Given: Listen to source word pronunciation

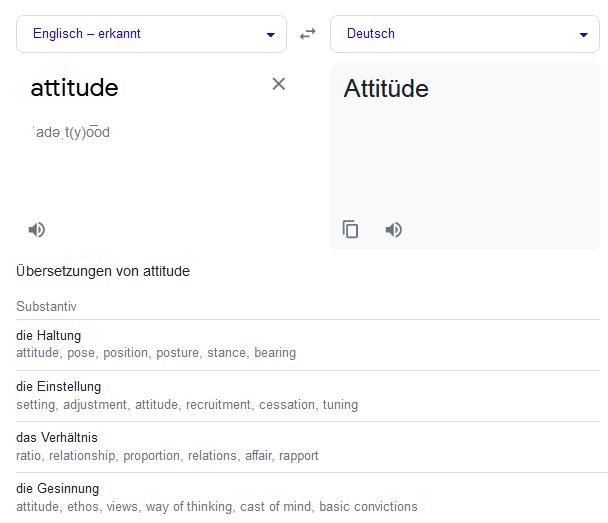Looking at the screenshot, I should [x=37, y=230].
